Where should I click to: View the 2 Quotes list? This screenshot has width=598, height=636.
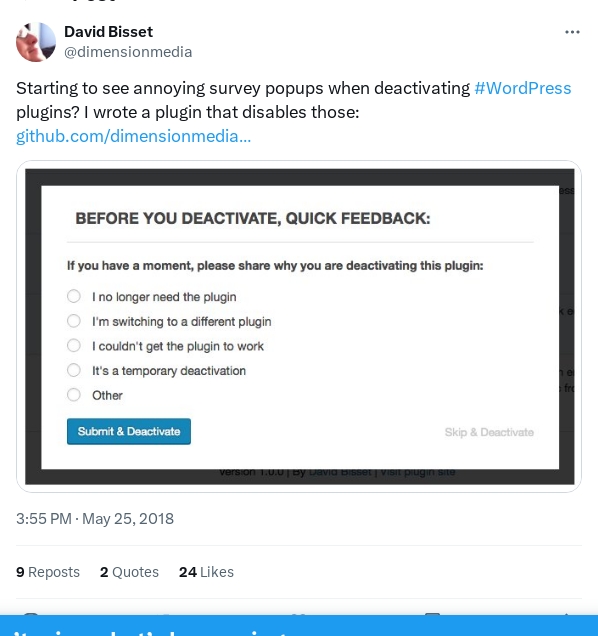129,572
